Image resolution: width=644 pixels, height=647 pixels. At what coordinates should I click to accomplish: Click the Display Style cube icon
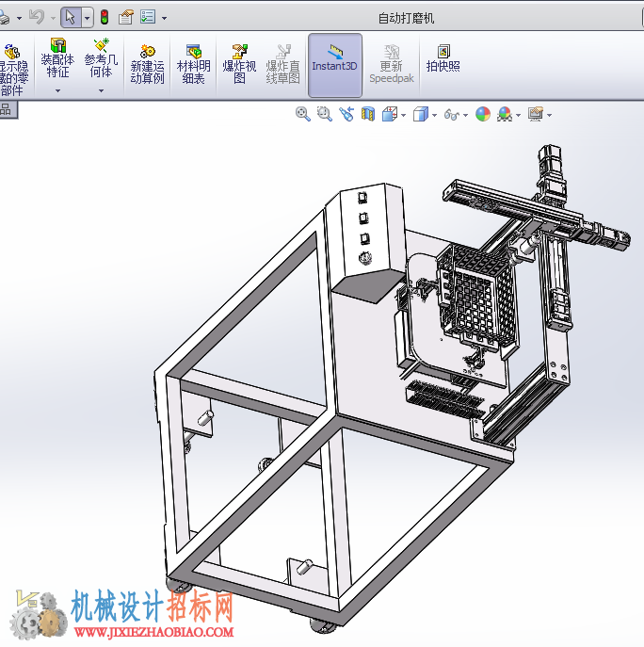click(421, 114)
